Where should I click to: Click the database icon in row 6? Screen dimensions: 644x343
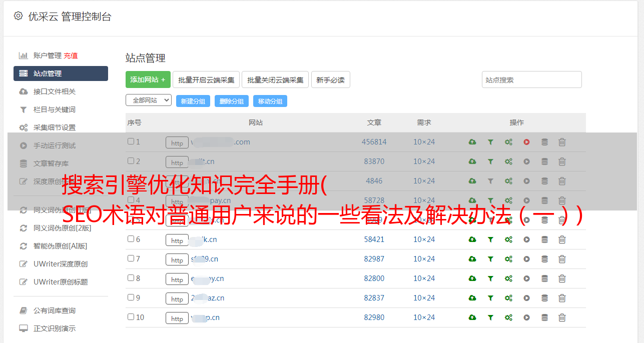click(x=544, y=239)
